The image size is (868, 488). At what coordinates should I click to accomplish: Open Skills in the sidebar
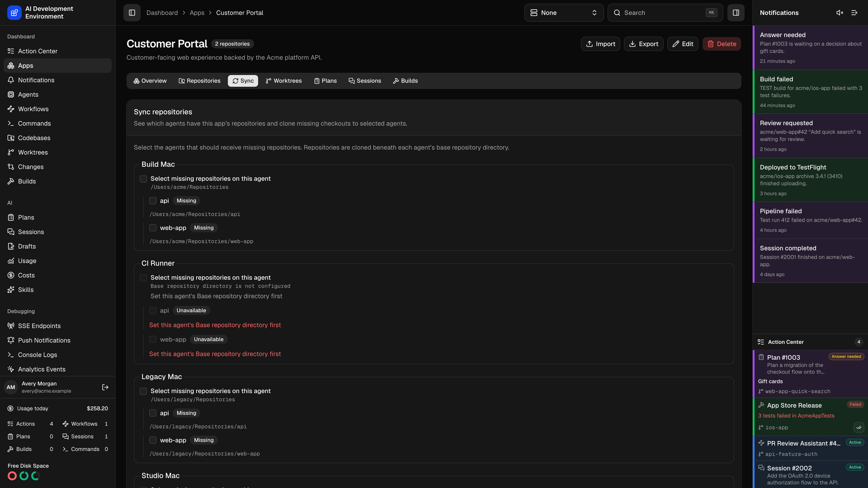tap(57, 290)
